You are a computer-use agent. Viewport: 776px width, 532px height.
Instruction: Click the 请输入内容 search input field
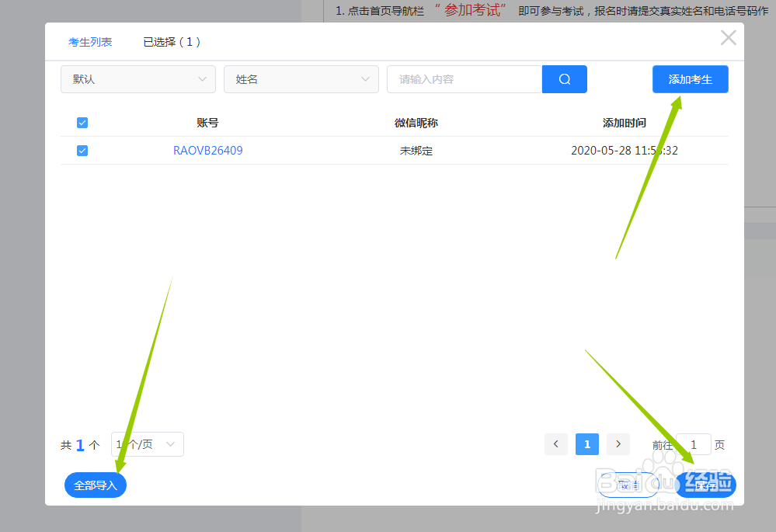(464, 78)
